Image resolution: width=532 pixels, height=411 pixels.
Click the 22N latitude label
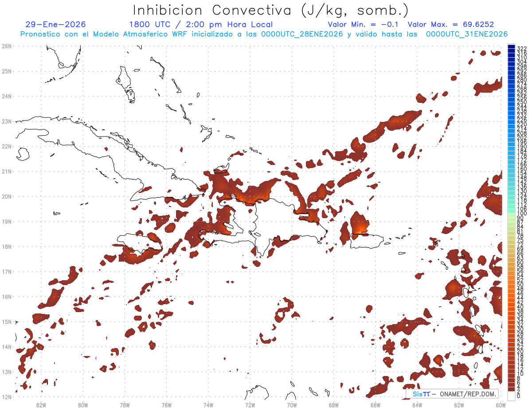[x=7, y=146]
